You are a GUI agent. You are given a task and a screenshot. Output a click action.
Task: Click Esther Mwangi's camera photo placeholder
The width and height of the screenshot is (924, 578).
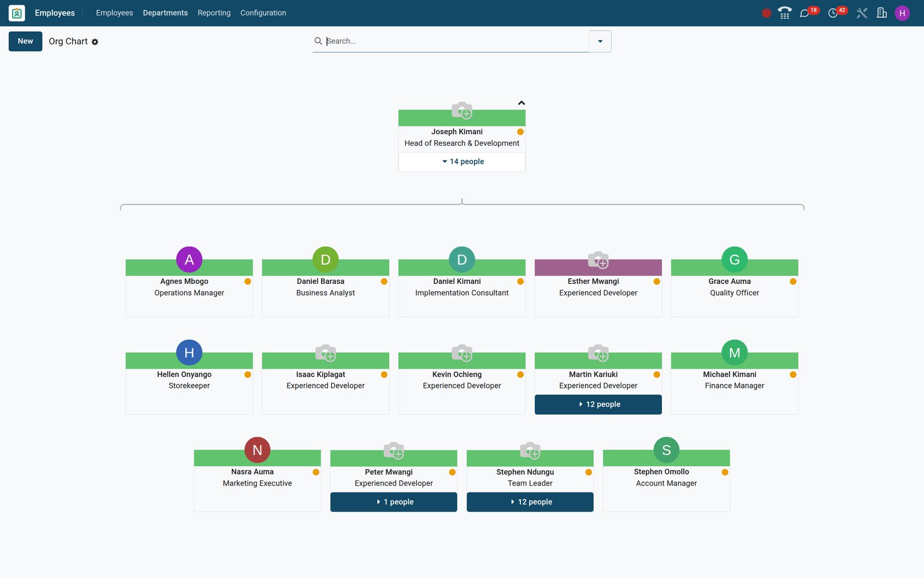[598, 260]
